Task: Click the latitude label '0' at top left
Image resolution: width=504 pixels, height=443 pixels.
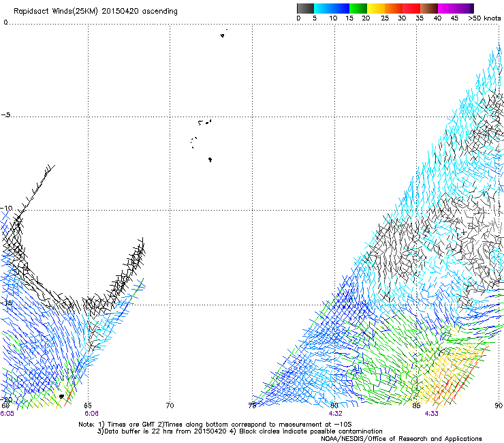Action: (5, 22)
